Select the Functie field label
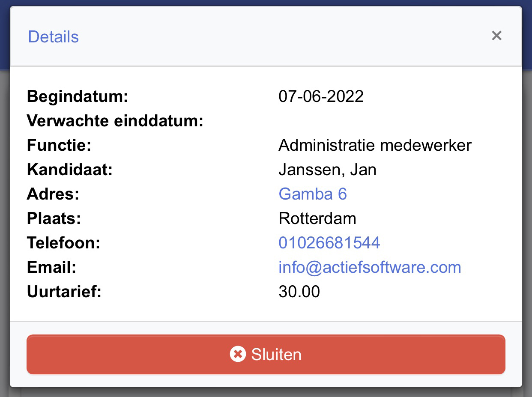This screenshot has height=397, width=532. [59, 145]
